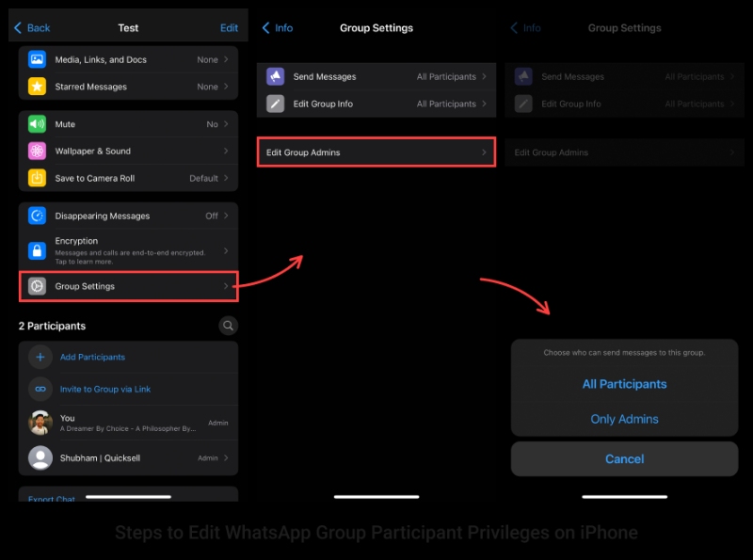The width and height of the screenshot is (753, 560).
Task: Select All Participants as message senders
Action: [624, 384]
